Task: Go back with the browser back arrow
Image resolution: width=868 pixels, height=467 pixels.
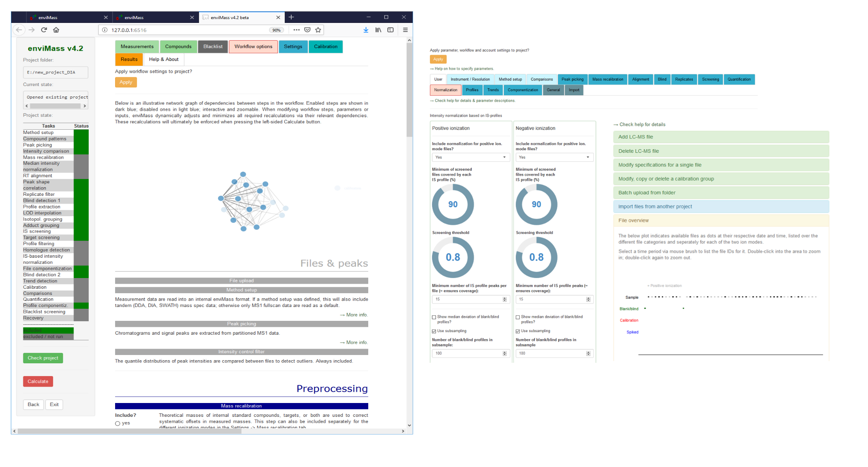Action: (x=19, y=30)
